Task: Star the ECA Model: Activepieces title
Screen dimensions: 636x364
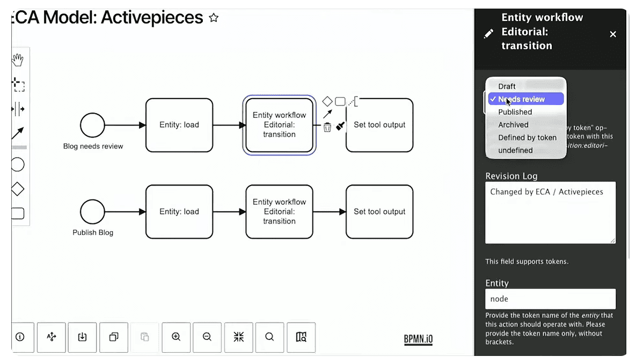Action: [x=214, y=18]
